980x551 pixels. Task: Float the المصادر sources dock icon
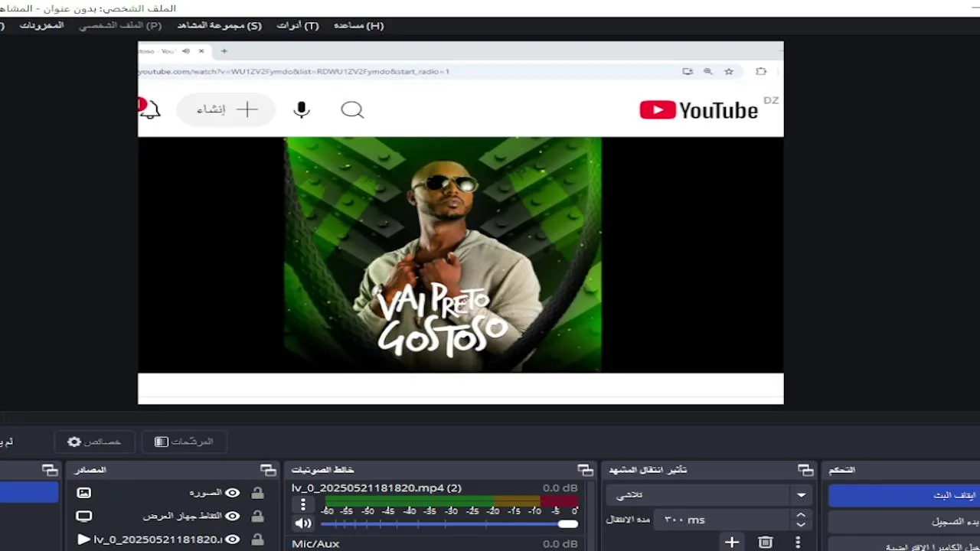268,470
